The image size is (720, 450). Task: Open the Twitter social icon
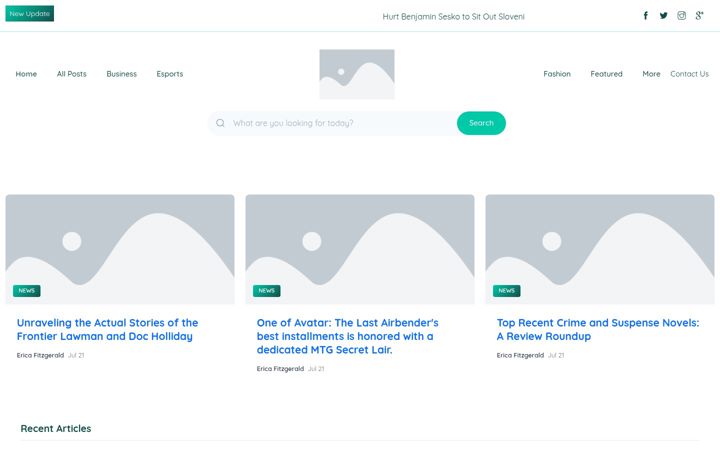pos(664,16)
